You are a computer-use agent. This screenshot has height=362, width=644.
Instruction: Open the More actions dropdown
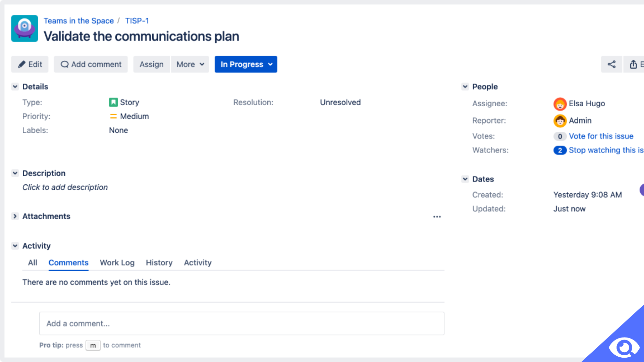click(190, 64)
